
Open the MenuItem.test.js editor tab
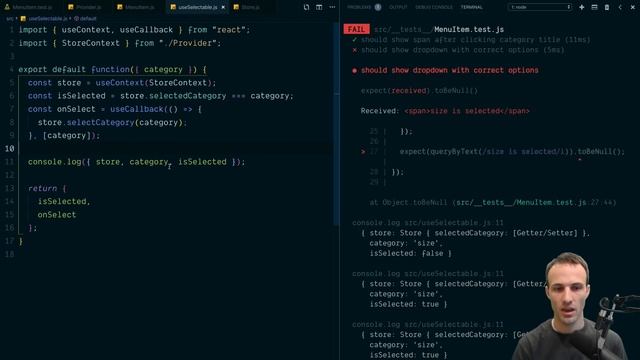pyautogui.click(x=29, y=7)
